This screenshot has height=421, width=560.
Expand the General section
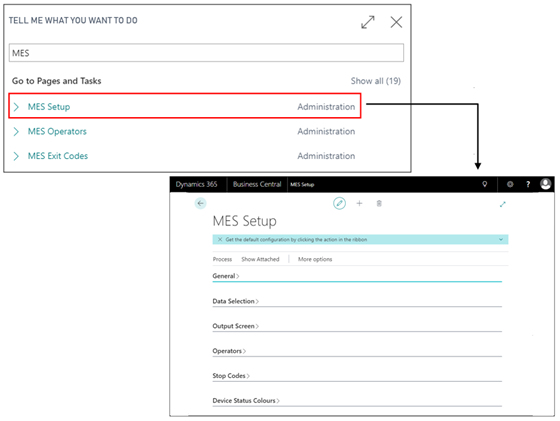(x=226, y=276)
